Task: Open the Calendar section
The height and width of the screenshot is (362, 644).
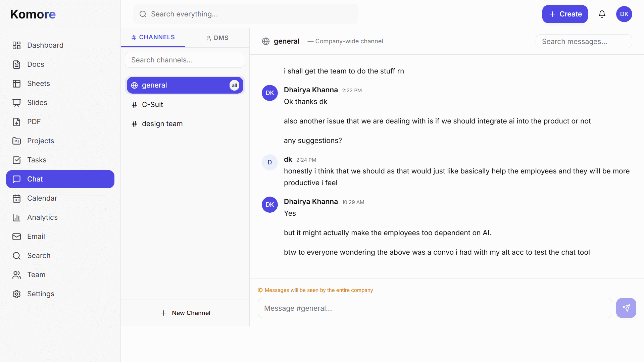Action: [42, 198]
